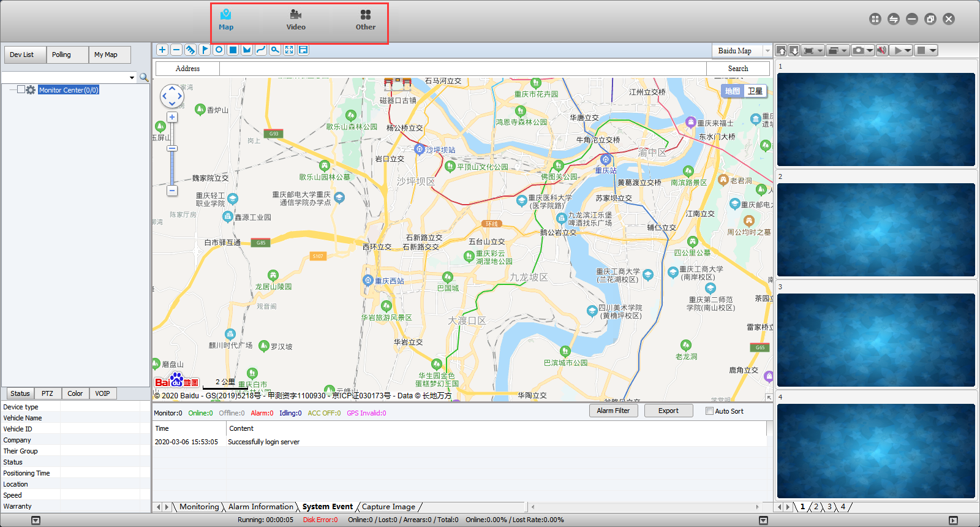The height and width of the screenshot is (527, 980).
Task: Pick the polyline route drawing tool
Action: coord(261,50)
